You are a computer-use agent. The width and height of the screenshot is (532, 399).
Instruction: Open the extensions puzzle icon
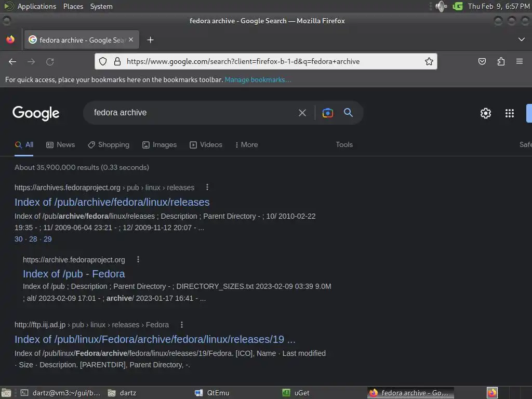(x=501, y=61)
